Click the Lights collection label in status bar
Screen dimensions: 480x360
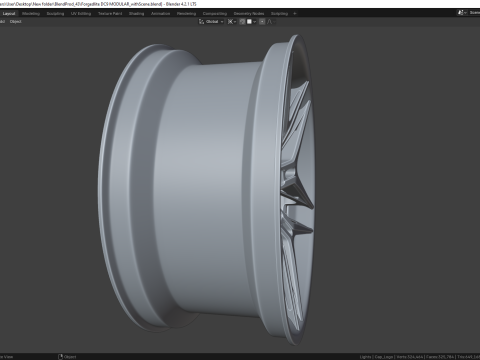[x=365, y=357]
